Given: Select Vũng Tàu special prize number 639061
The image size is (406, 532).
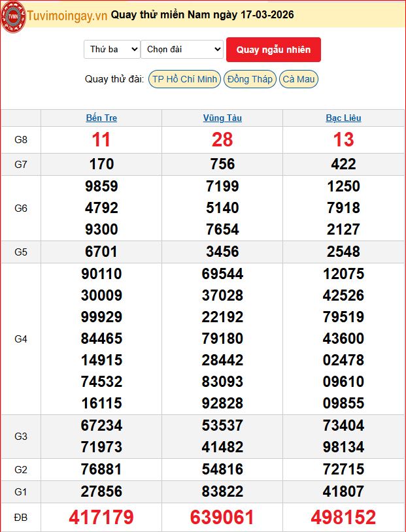Looking at the screenshot, I should pyautogui.click(x=222, y=518).
